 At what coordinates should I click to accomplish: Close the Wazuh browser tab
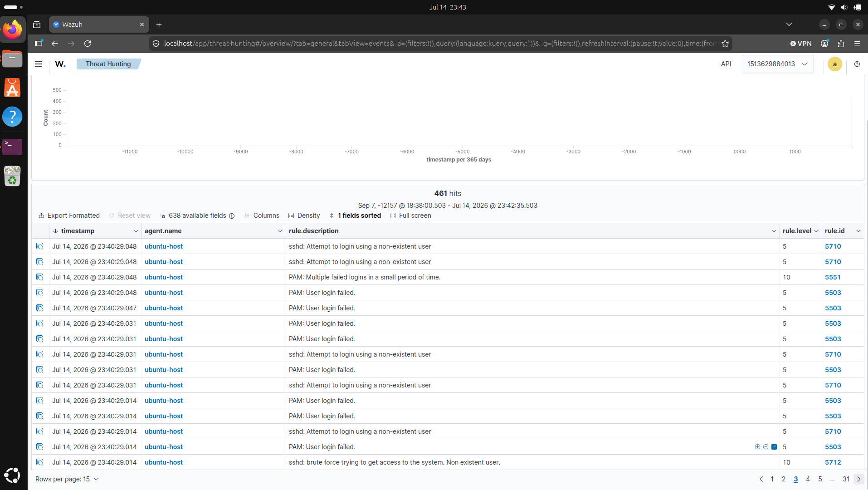142,24
